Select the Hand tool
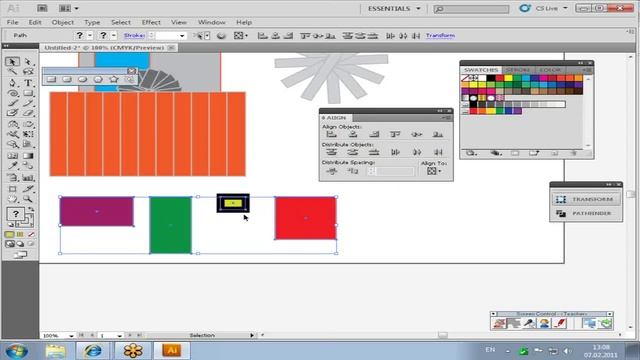The height and width of the screenshot is (360, 640). [12, 199]
